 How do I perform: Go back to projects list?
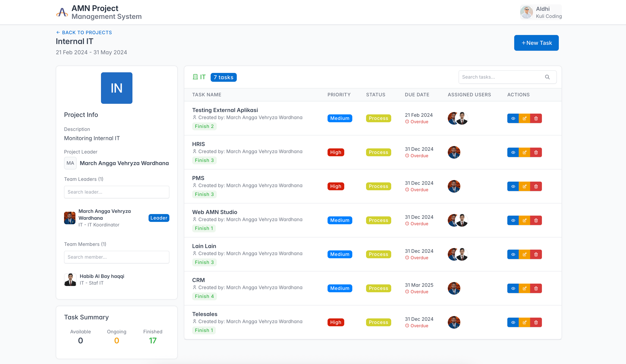point(84,33)
